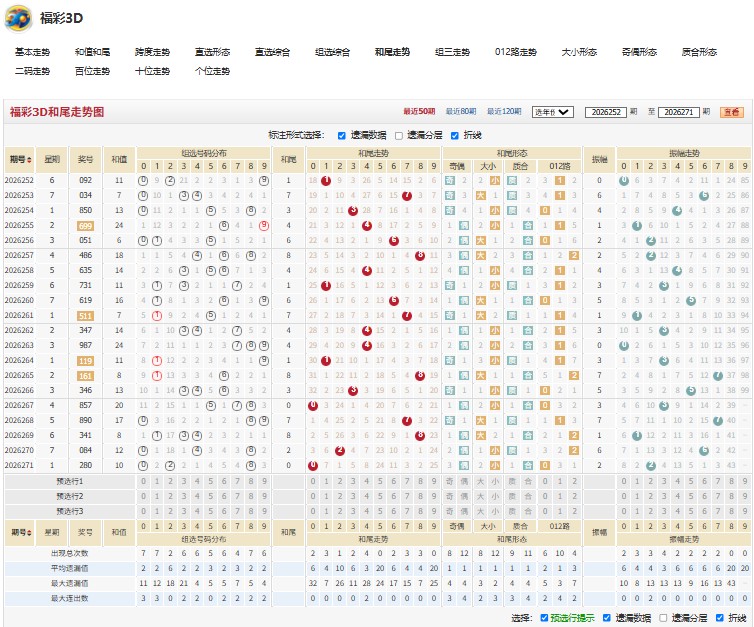Open the 组三走势 chart
This screenshot has height=627, width=754.
(x=452, y=52)
